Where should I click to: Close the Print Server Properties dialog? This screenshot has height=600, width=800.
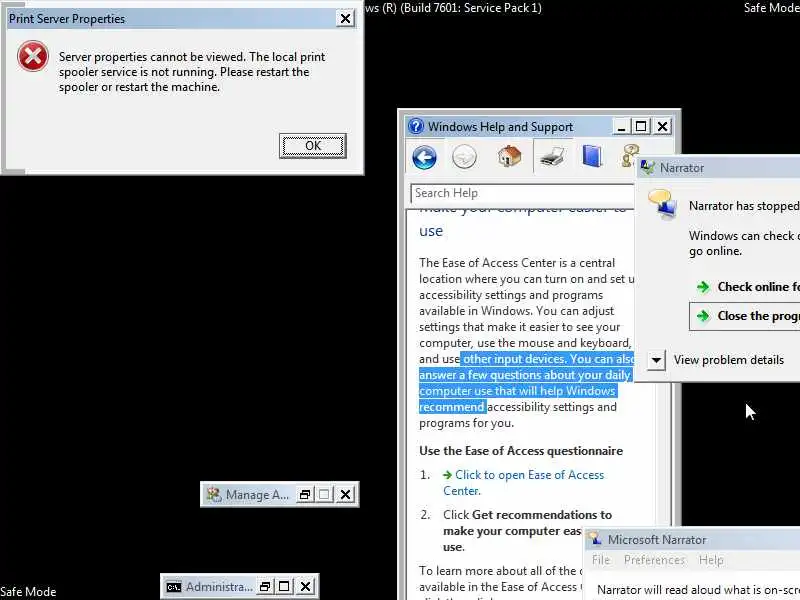[x=345, y=19]
